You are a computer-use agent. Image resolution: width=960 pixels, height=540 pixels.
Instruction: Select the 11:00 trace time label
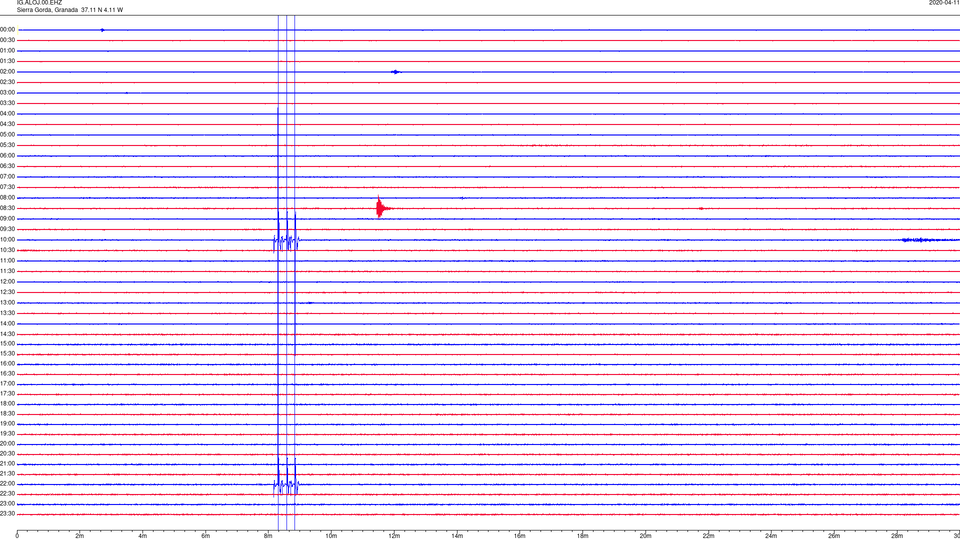click(x=7, y=261)
